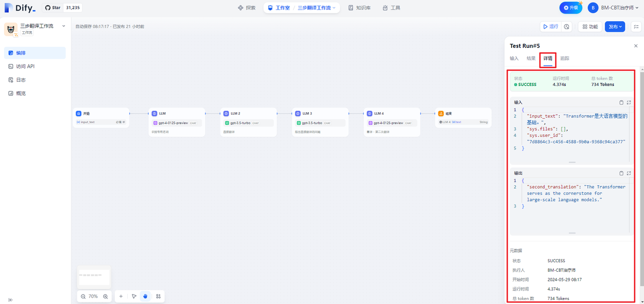Open 访问 API in the sidebar
Viewport: 644px width, 304px height.
35,66
